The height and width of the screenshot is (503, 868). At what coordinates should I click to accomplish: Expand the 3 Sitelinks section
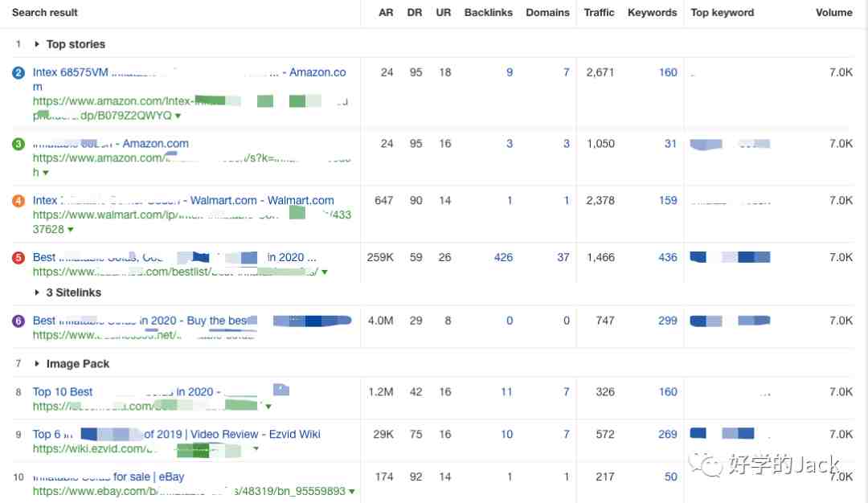tap(37, 292)
